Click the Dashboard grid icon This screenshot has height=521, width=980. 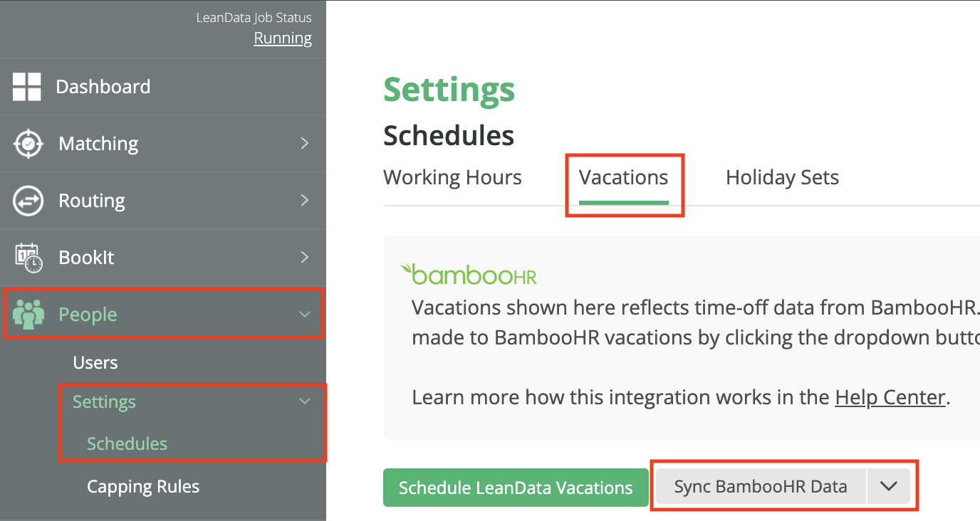27,87
